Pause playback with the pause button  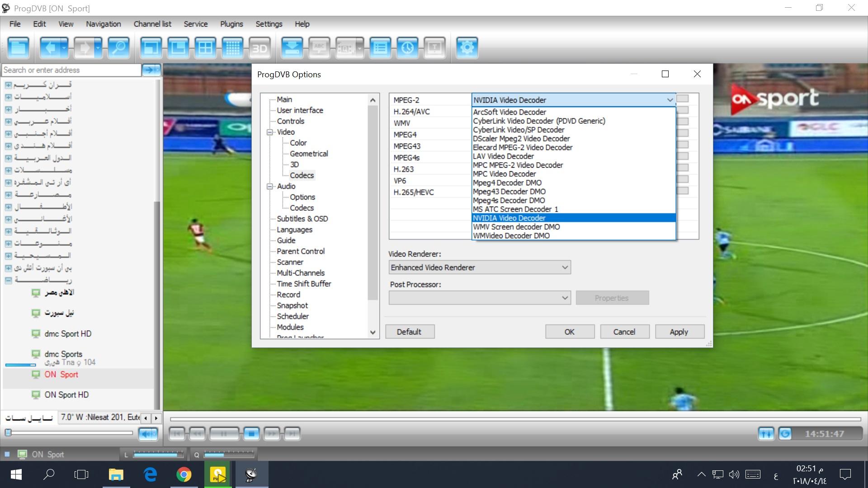tap(224, 434)
